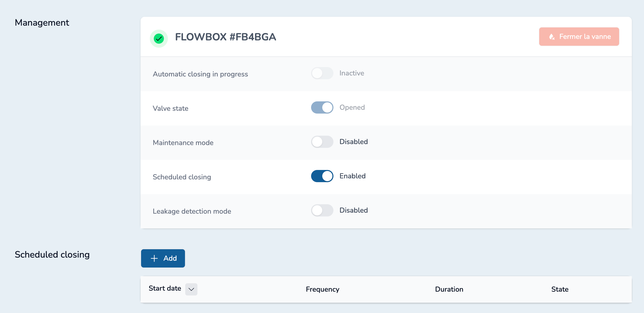Enable Maintenance mode switch
This screenshot has height=313, width=644.
point(322,142)
